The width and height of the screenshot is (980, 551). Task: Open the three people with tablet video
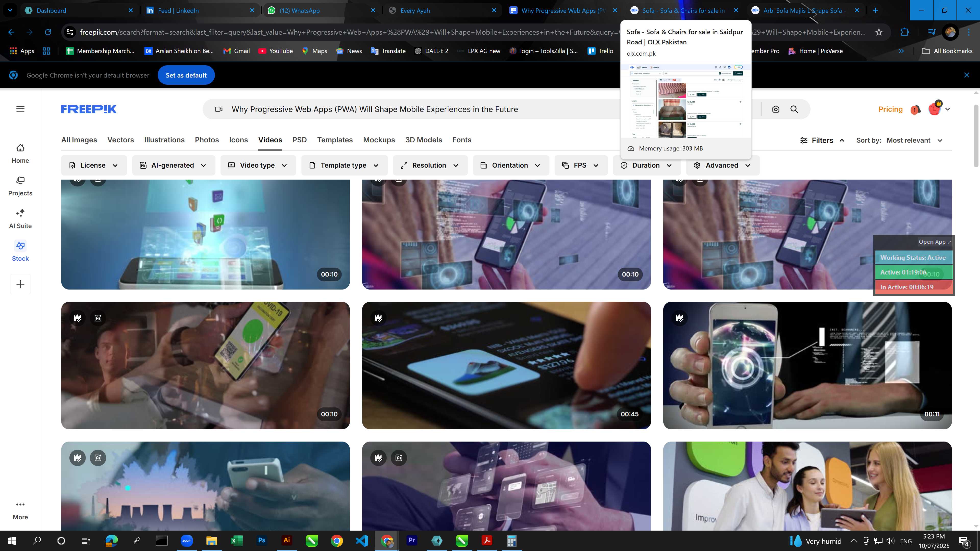[x=807, y=486]
